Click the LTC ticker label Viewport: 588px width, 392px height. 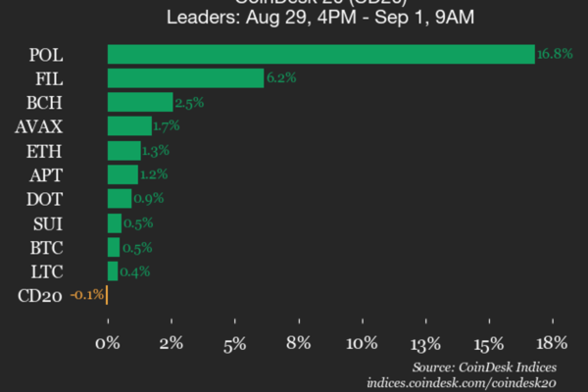point(45,270)
